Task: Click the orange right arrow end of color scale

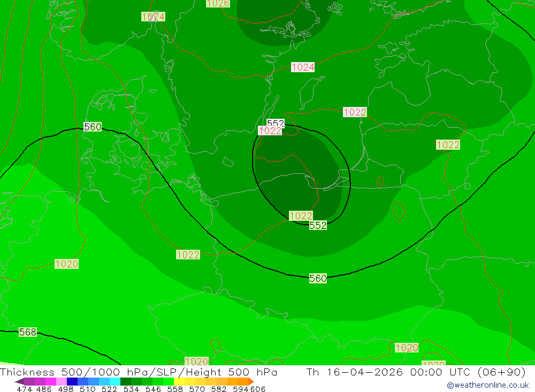Action: click(x=251, y=381)
